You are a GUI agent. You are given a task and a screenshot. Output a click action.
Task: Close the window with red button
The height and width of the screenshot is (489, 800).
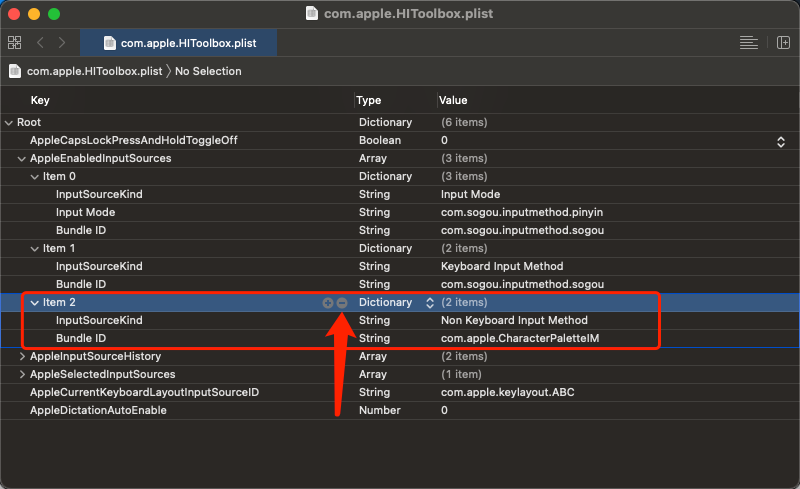coord(14,14)
